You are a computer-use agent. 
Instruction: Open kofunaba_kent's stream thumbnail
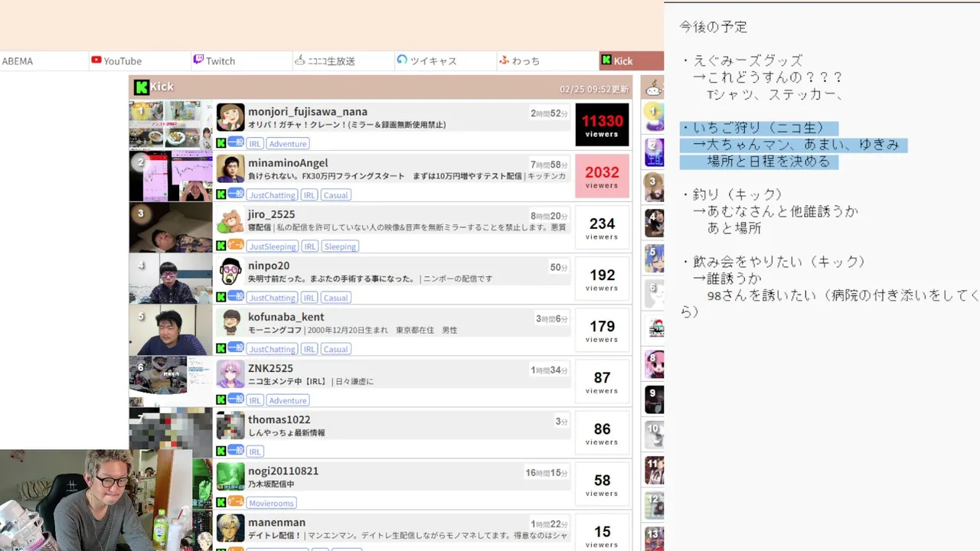pyautogui.click(x=171, y=330)
